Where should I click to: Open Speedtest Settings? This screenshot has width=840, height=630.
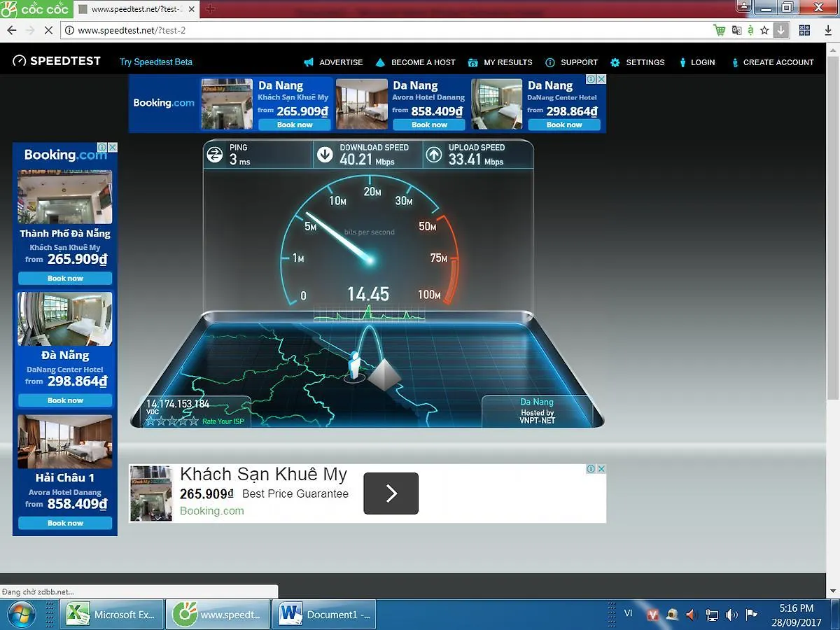(x=637, y=62)
